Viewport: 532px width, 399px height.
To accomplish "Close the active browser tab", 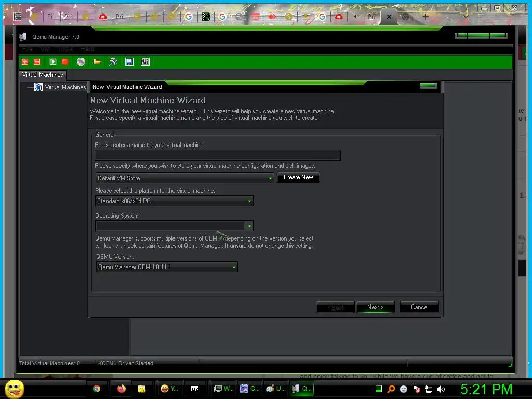I will click(389, 17).
